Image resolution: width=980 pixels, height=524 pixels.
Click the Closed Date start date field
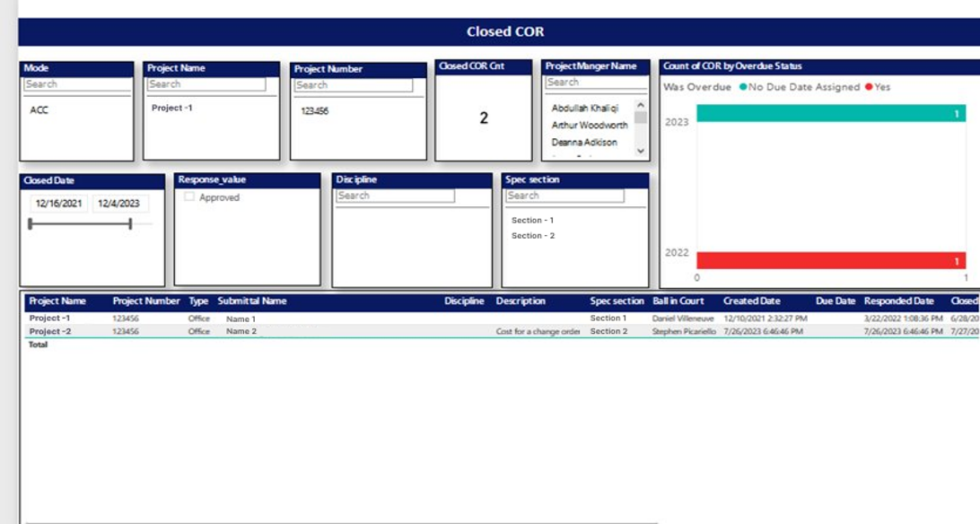(x=58, y=204)
